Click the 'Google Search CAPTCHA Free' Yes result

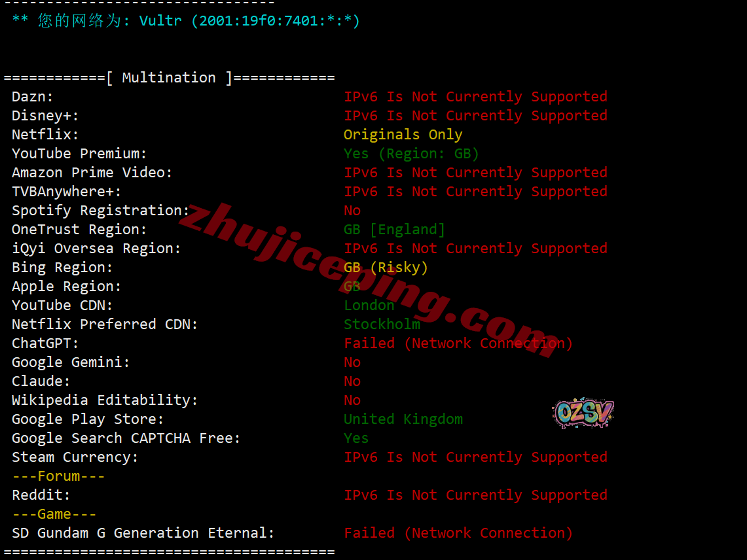coord(356,438)
